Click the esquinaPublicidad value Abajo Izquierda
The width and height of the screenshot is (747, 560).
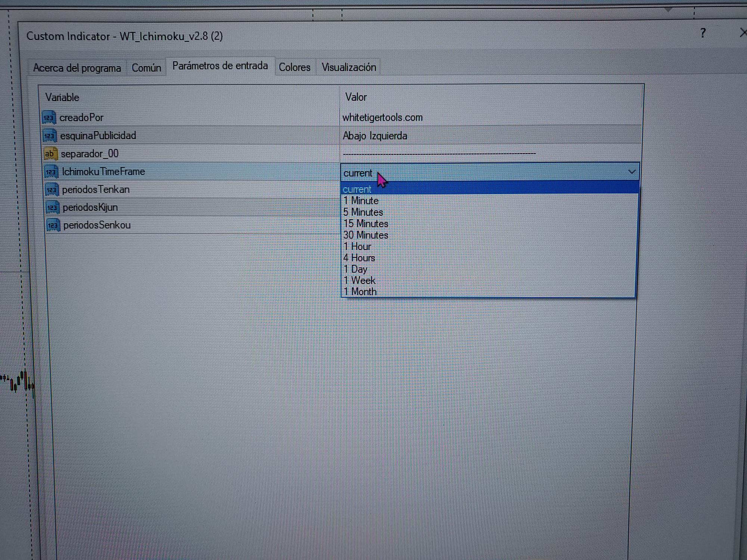(x=375, y=136)
